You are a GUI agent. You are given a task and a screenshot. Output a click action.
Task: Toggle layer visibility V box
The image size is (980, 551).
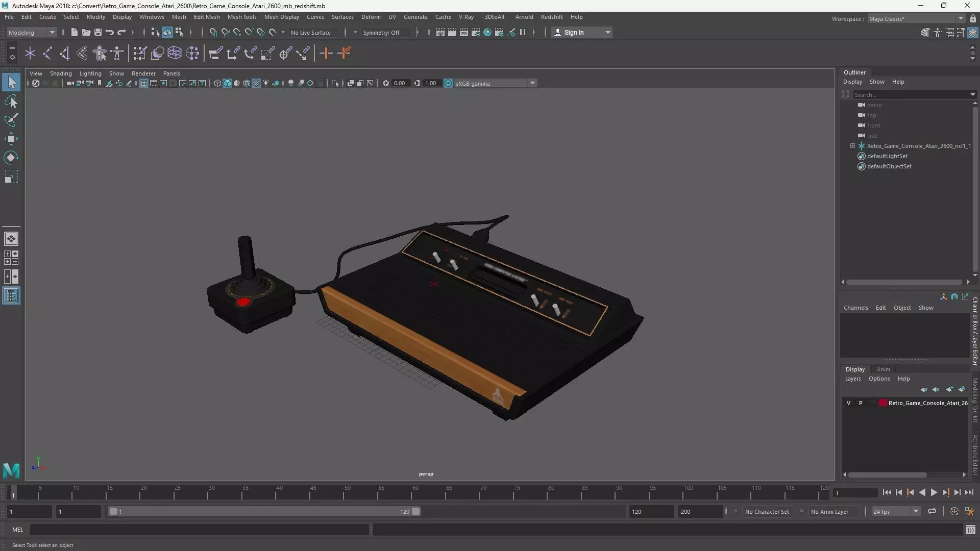click(849, 403)
